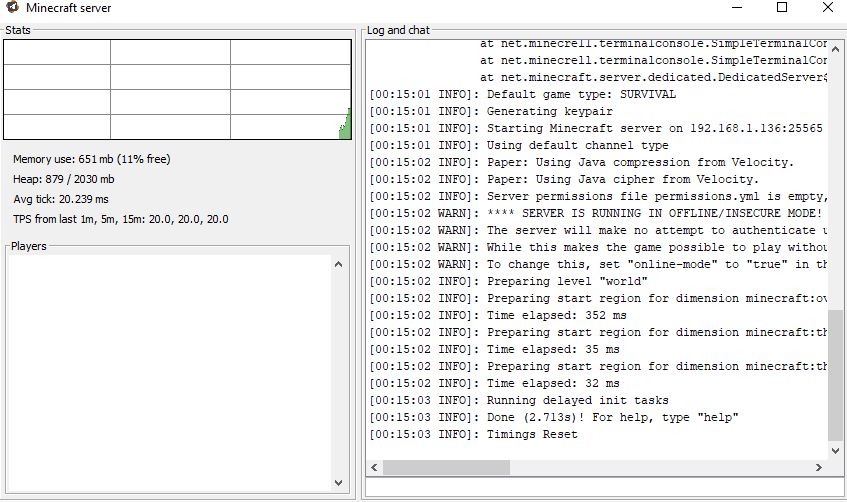
Task: Click the 'Using default channel type' log line
Action: point(519,145)
